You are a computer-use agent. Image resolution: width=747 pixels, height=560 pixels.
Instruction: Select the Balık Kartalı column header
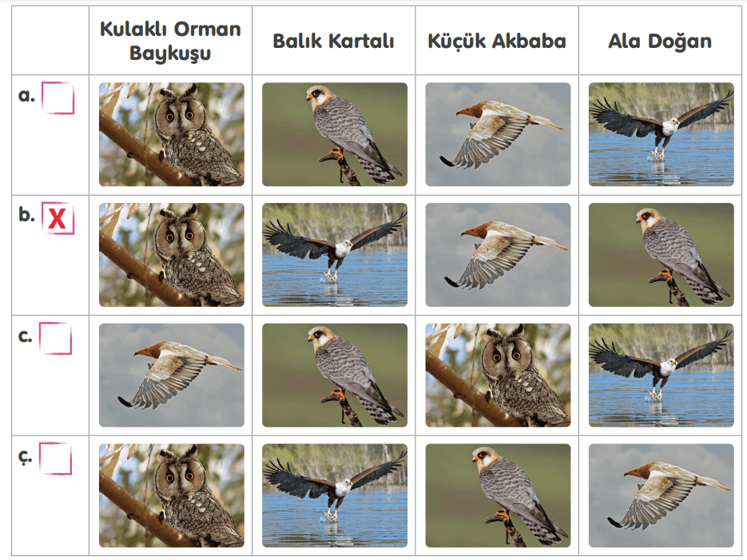(333, 41)
